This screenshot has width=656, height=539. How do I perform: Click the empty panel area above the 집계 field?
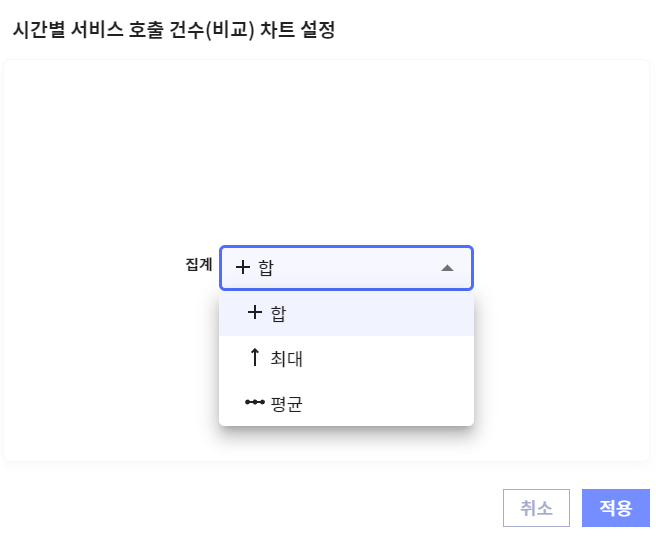(327, 150)
